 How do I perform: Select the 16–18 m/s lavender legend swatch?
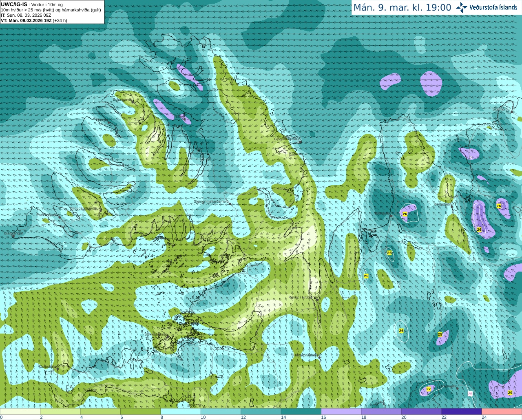tap(341, 411)
